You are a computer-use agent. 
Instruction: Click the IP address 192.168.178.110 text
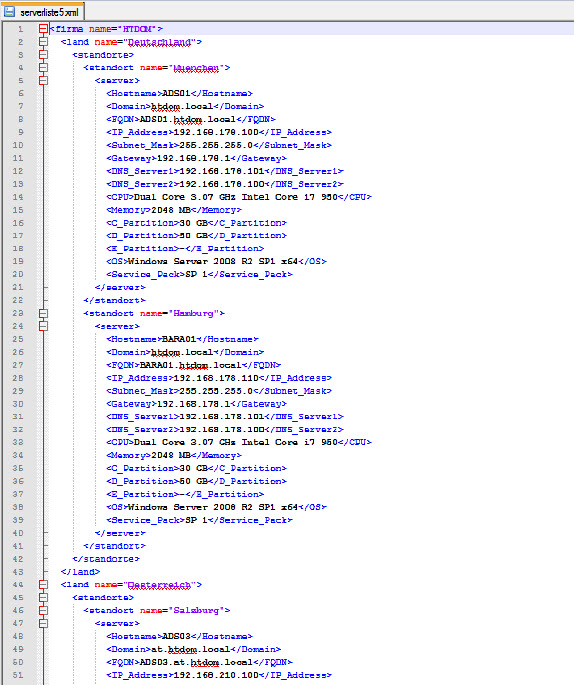pos(216,378)
